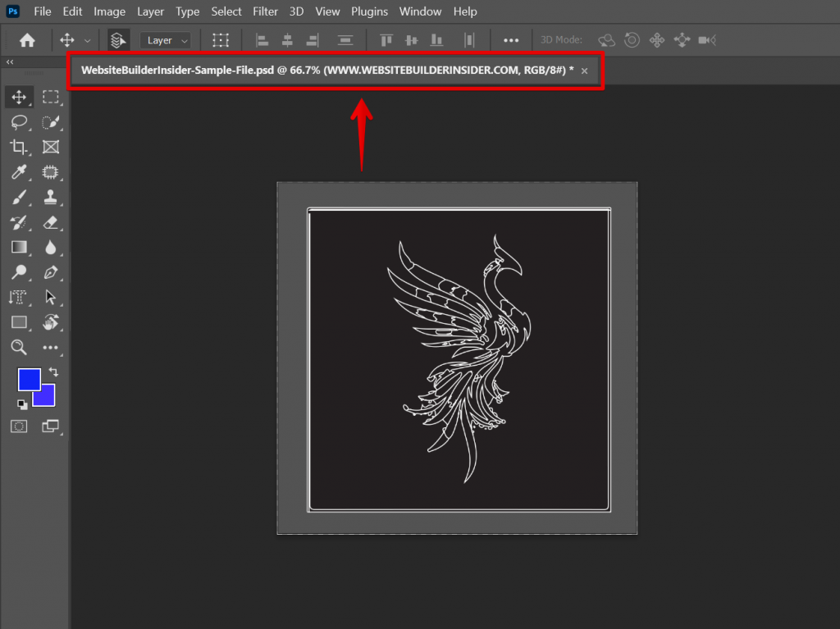Screen dimensions: 840x629
Task: Select the Pen tool
Action: tap(52, 272)
